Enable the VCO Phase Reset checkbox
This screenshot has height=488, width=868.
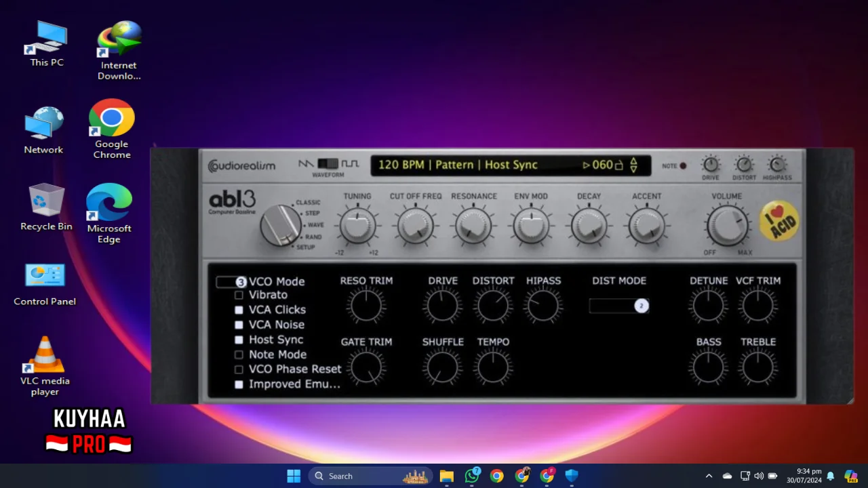click(239, 369)
